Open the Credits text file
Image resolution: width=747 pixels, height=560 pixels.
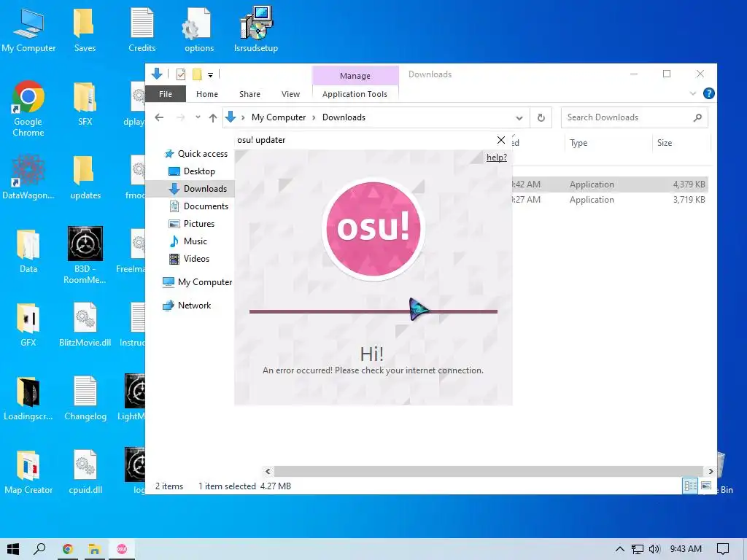(142, 29)
